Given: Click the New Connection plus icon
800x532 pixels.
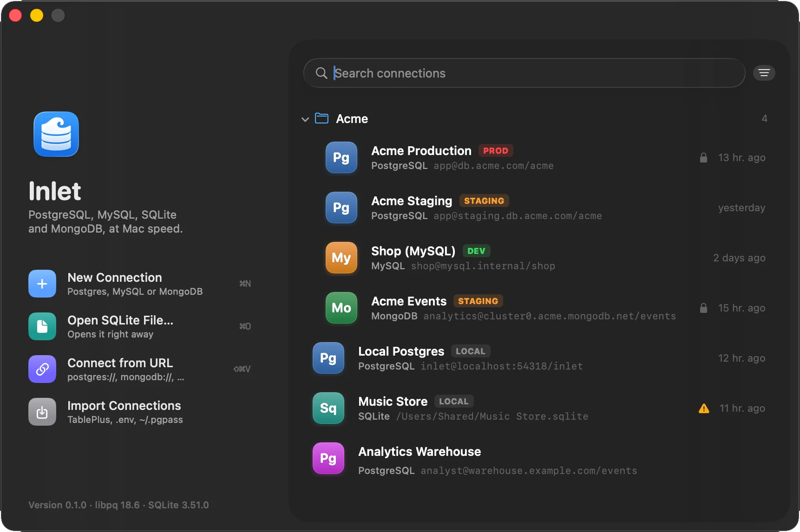Looking at the screenshot, I should coord(42,284).
